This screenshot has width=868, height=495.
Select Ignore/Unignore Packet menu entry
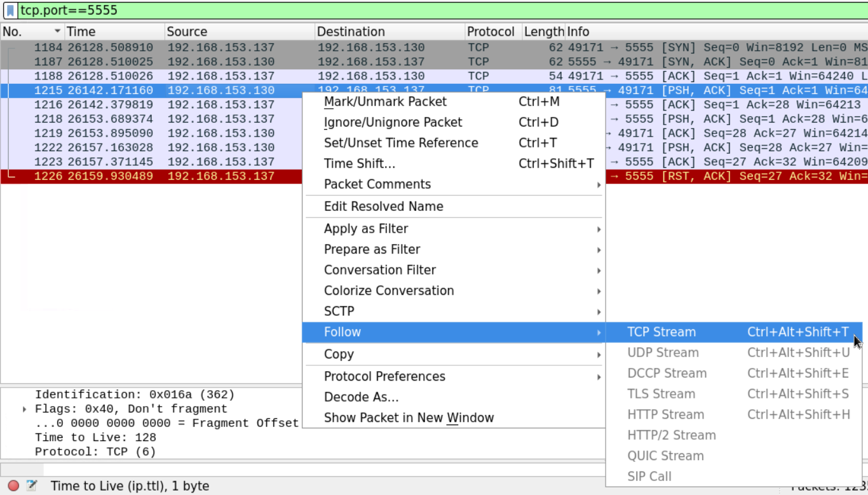click(393, 123)
